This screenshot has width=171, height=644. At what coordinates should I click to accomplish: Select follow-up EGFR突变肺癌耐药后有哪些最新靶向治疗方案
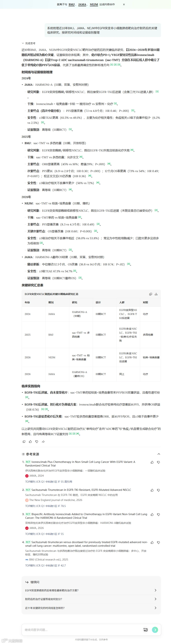pos(91,590)
